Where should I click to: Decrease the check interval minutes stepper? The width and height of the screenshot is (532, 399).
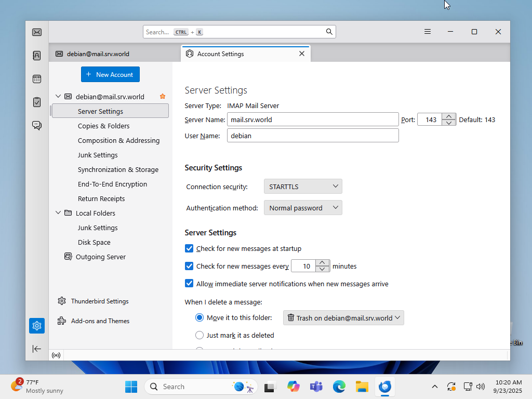322,269
